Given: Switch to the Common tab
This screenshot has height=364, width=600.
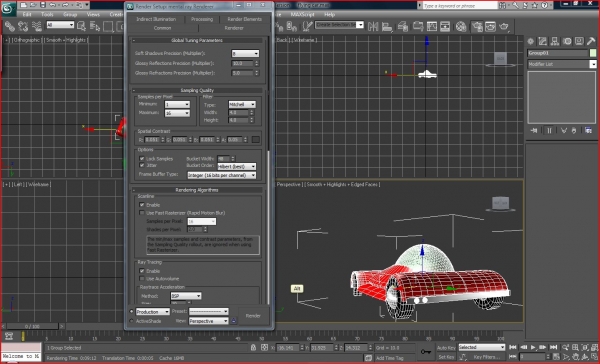Looking at the screenshot, I should pos(163,28).
